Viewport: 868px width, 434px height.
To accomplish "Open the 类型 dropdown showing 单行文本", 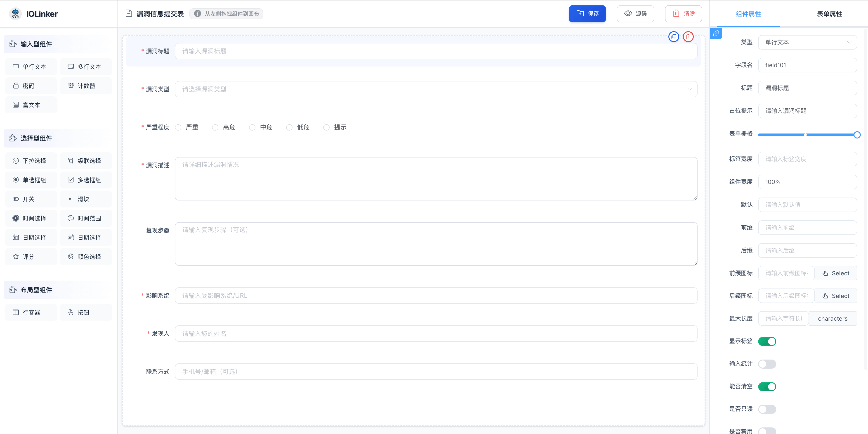I will pos(807,42).
